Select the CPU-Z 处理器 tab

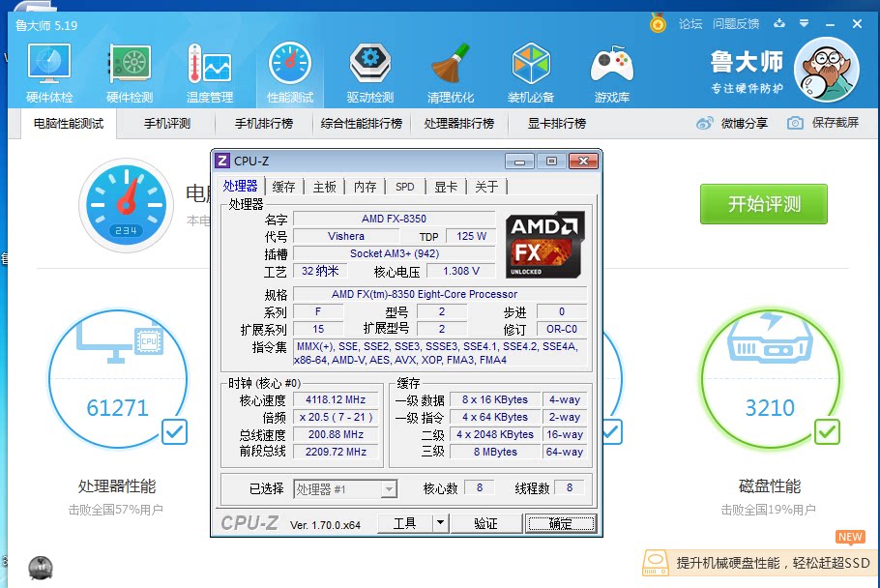240,186
